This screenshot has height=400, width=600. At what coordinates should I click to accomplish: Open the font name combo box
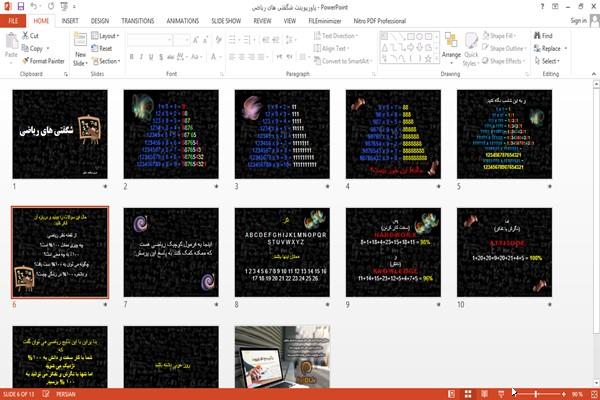point(149,40)
